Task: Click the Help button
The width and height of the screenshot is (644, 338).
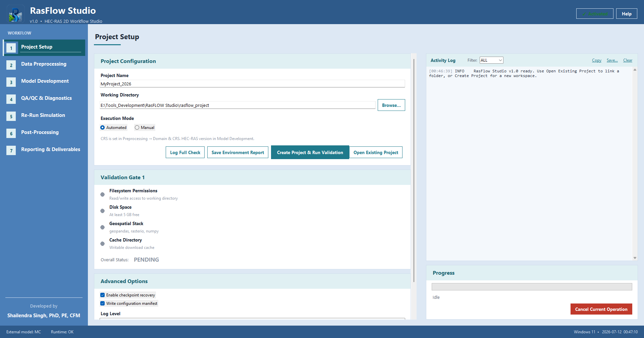Action: point(627,14)
